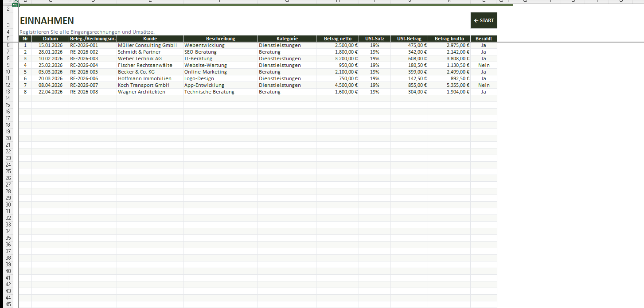Select the date 05.03.2026 cell

[51, 72]
